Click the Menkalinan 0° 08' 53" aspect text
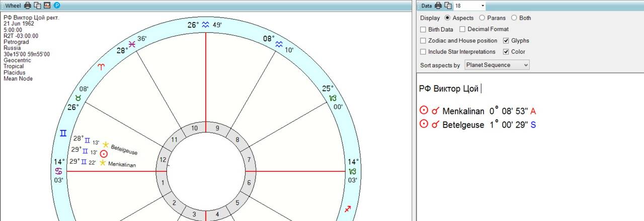Image resolution: width=644 pixels, height=221 pixels. 485,111
